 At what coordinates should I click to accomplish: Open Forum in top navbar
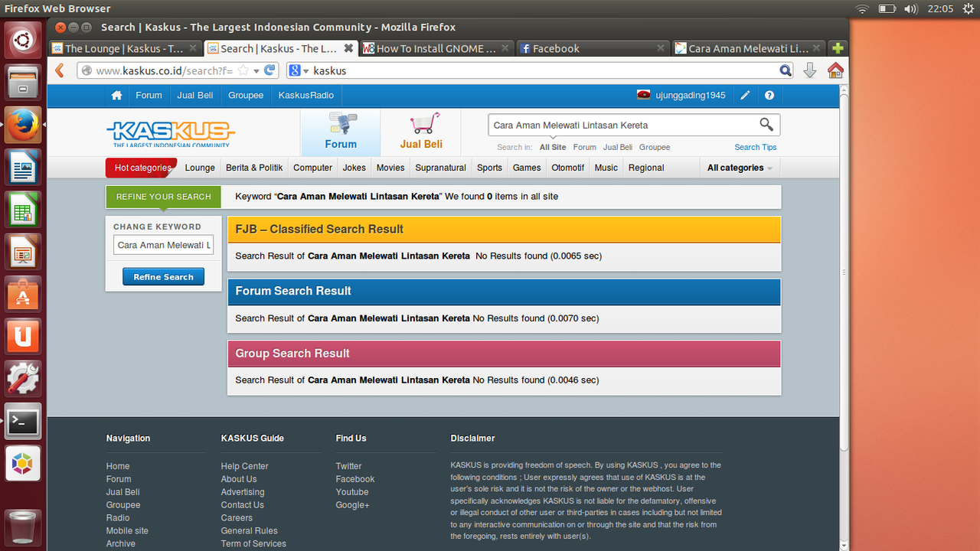(x=149, y=96)
